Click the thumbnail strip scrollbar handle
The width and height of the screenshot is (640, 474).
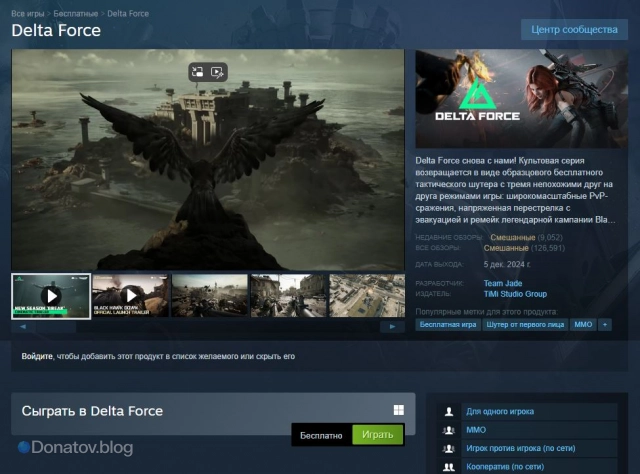tap(56, 327)
